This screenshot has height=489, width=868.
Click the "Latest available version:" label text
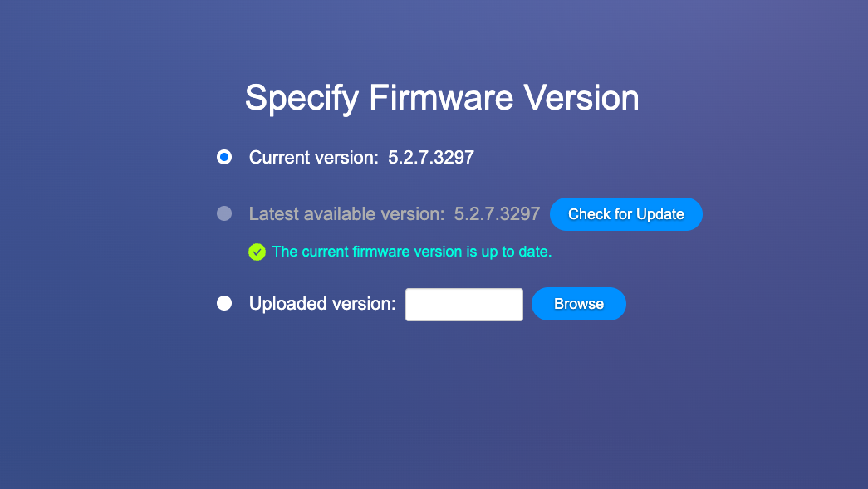coord(347,214)
